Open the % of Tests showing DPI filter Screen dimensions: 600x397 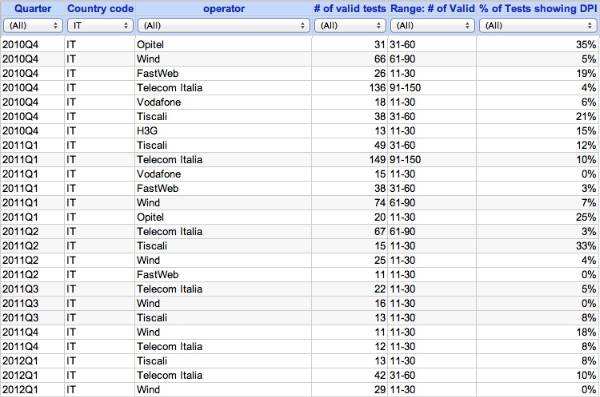[538, 26]
